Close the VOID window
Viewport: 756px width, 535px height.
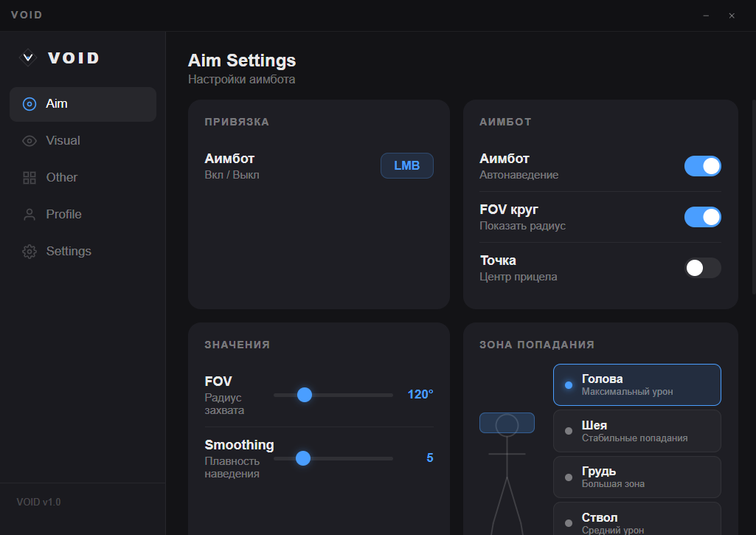(732, 15)
